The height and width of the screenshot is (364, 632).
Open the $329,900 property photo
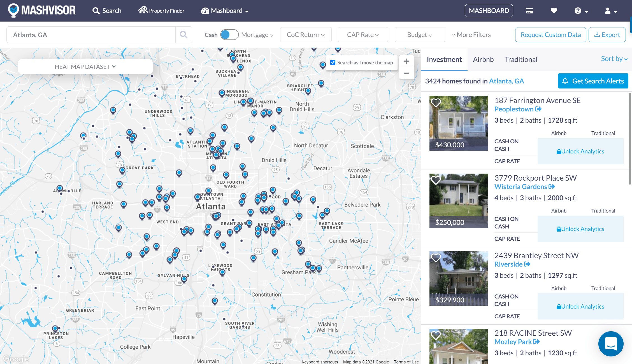tap(459, 278)
